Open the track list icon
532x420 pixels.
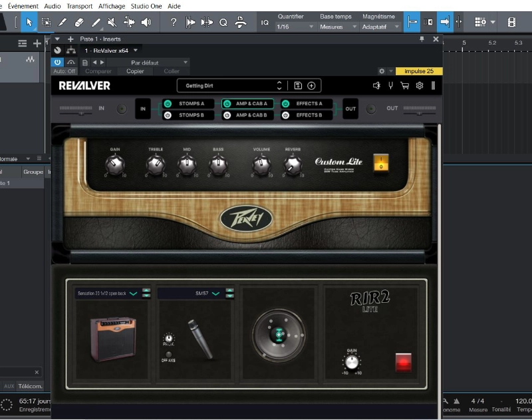tap(23, 43)
